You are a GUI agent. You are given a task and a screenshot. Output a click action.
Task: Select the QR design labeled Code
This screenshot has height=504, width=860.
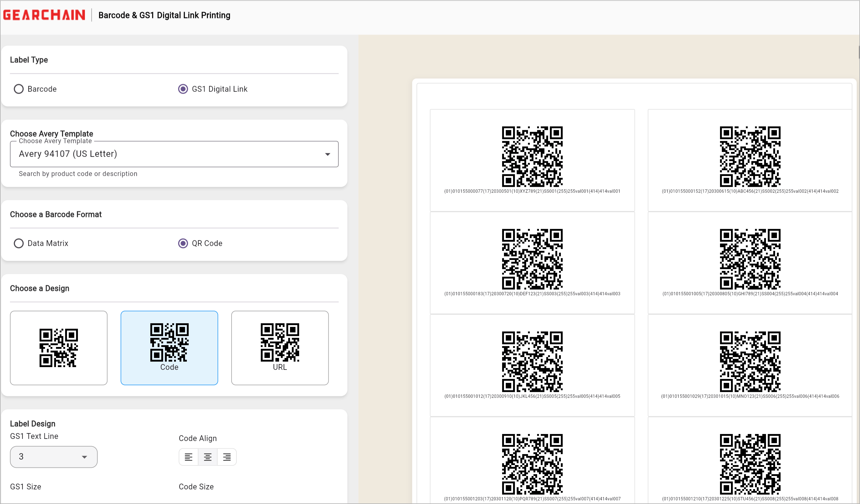(x=169, y=348)
